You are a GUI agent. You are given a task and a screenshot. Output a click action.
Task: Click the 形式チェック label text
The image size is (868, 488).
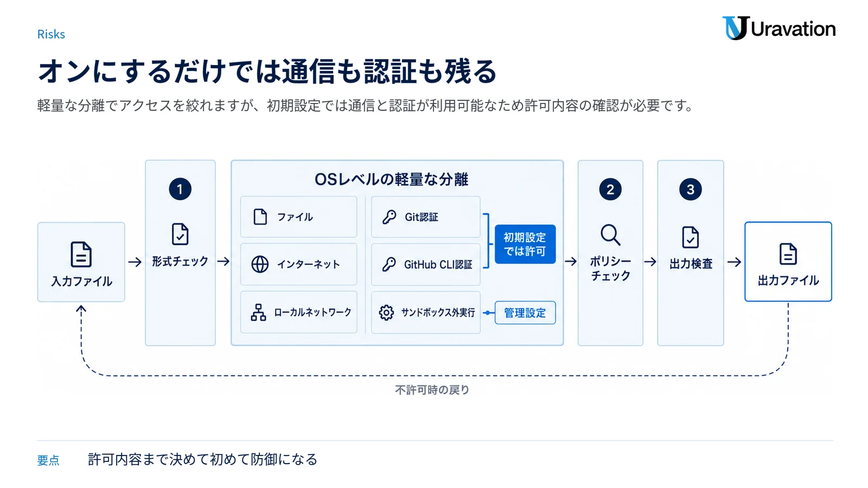(x=180, y=261)
